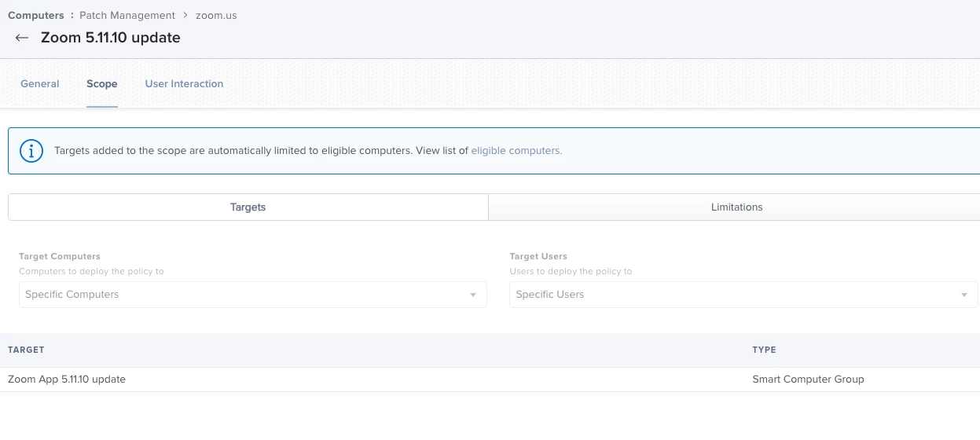This screenshot has width=980, height=440.
Task: Open zoom.us breadcrumb link
Action: (216, 15)
